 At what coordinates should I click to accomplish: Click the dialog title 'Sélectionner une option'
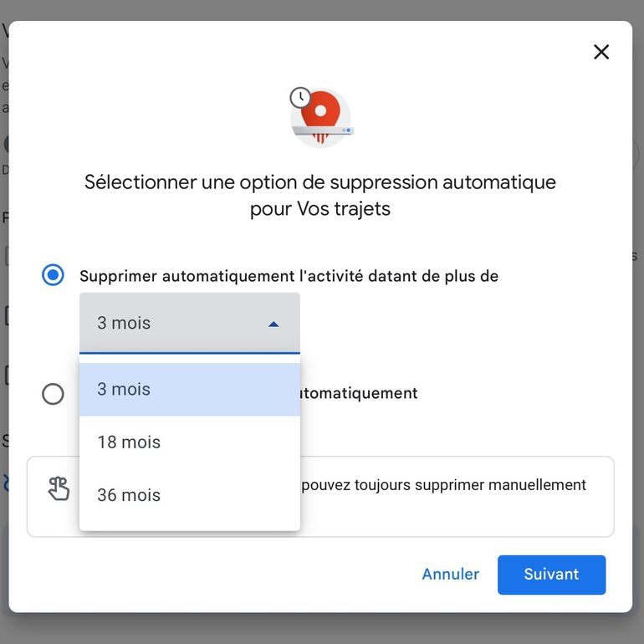pyautogui.click(x=320, y=182)
